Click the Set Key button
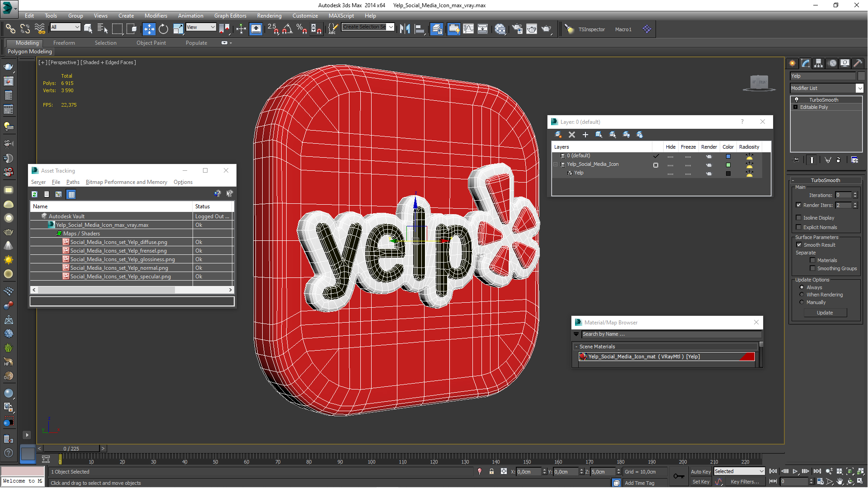This screenshot has width=868, height=488. pos(701,482)
